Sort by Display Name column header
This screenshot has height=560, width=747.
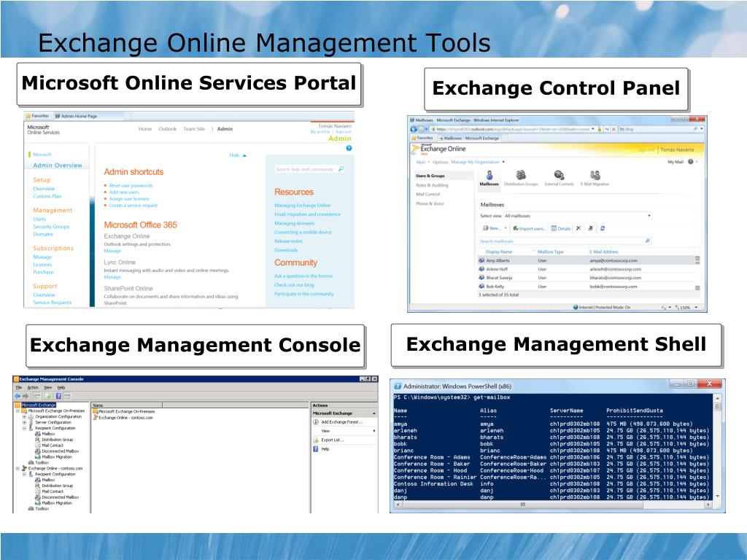(499, 252)
